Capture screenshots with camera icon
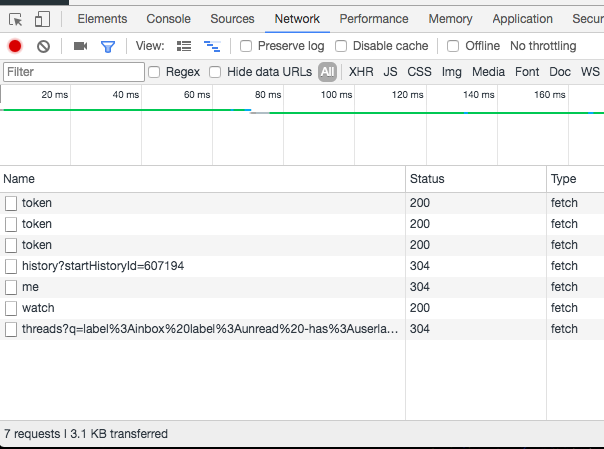This screenshot has width=604, height=449. click(80, 46)
